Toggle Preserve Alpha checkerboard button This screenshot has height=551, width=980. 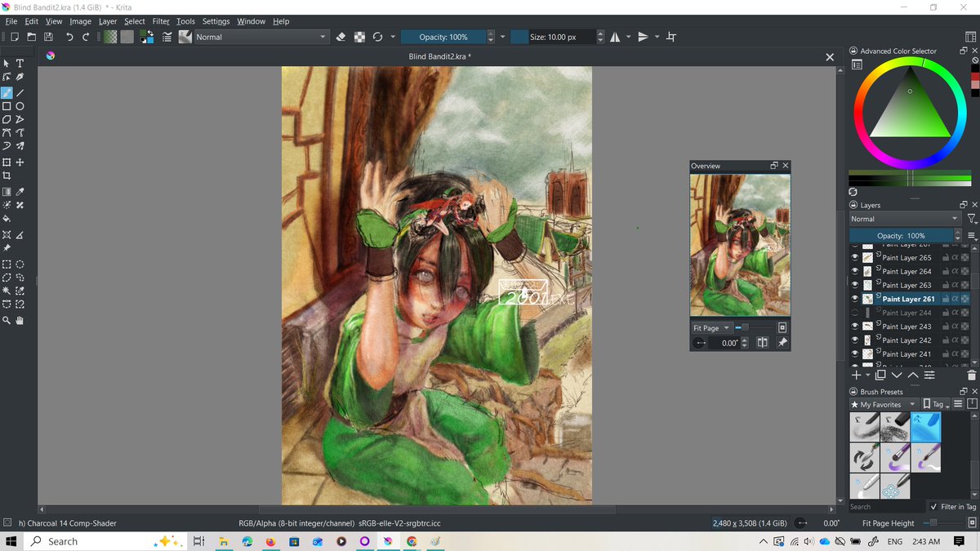[359, 37]
